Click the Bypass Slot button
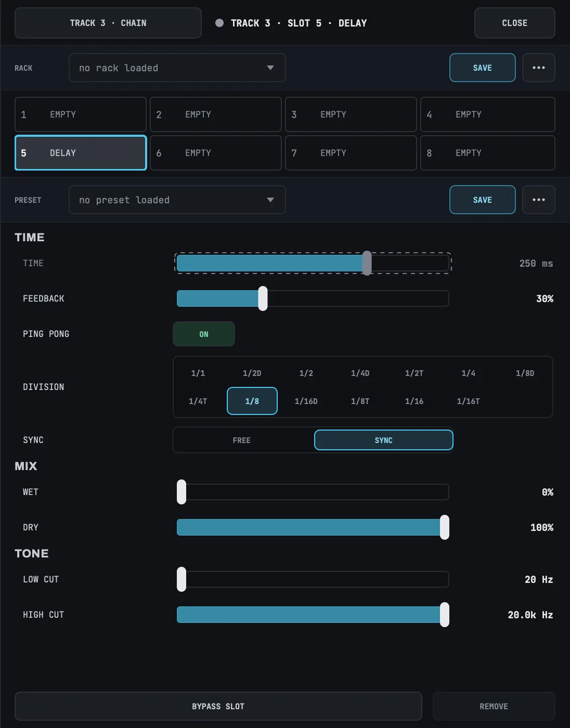The image size is (570, 728). pyautogui.click(x=218, y=706)
